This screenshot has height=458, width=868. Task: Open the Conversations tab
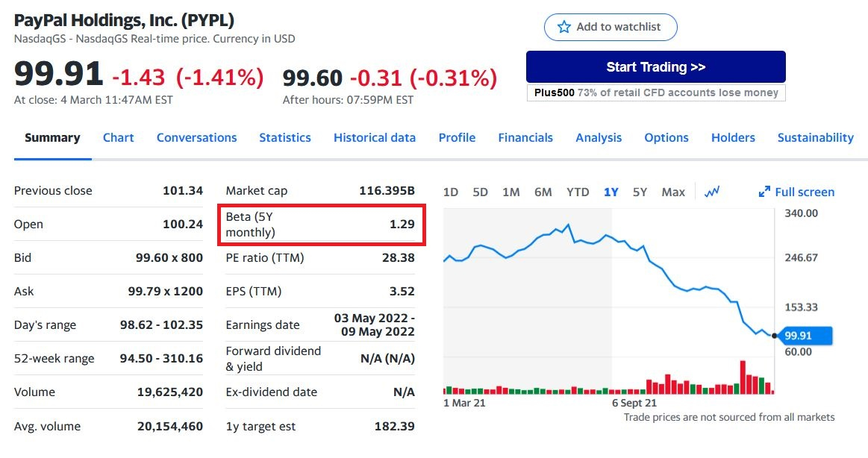click(196, 138)
